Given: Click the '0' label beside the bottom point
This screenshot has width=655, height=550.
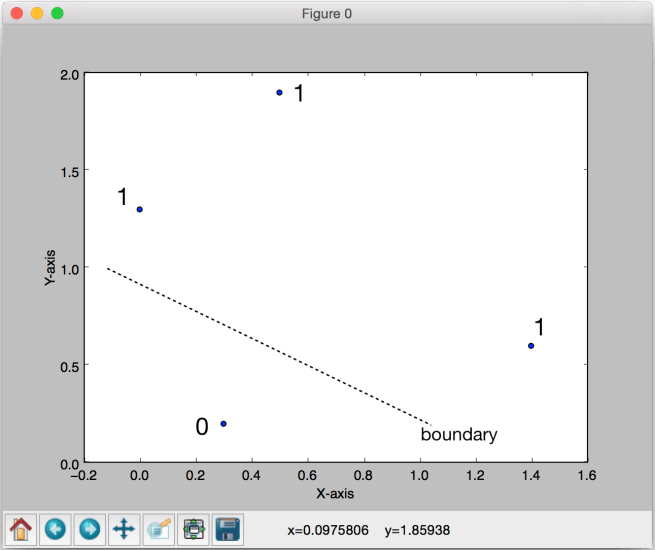Looking at the screenshot, I should [202, 427].
